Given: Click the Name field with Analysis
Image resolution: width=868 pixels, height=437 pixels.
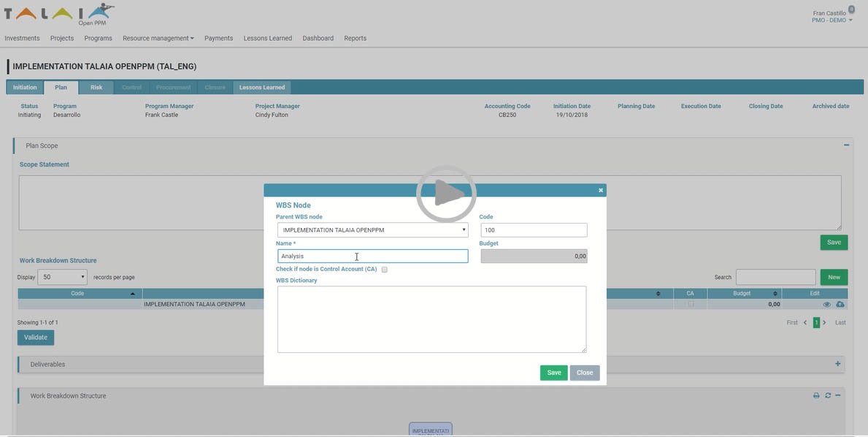Looking at the screenshot, I should 372,256.
